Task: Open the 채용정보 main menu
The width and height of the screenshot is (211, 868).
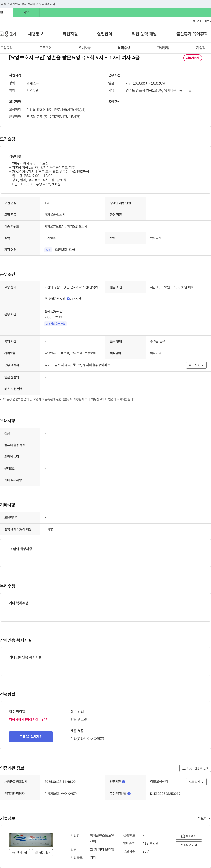Action: [x=36, y=34]
